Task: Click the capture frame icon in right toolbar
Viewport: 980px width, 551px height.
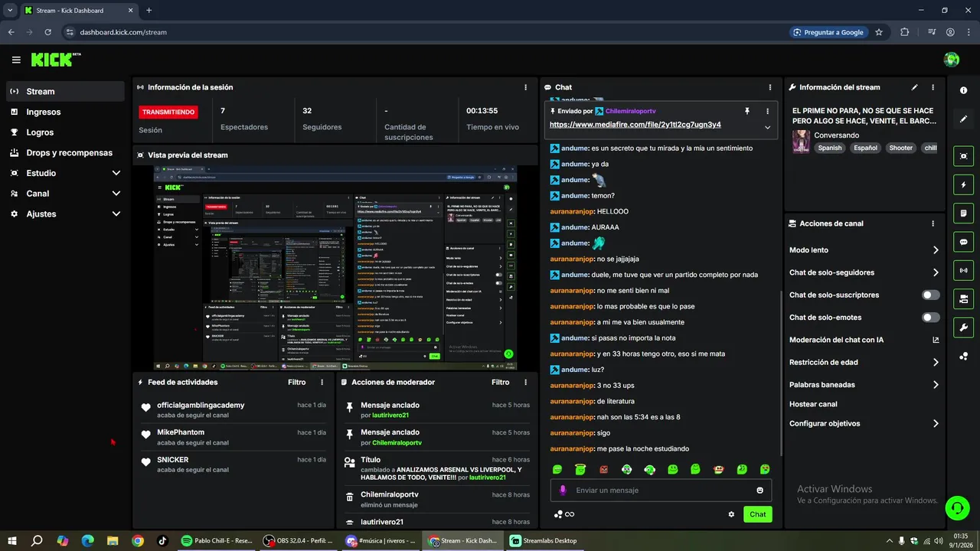Action: 963,156
